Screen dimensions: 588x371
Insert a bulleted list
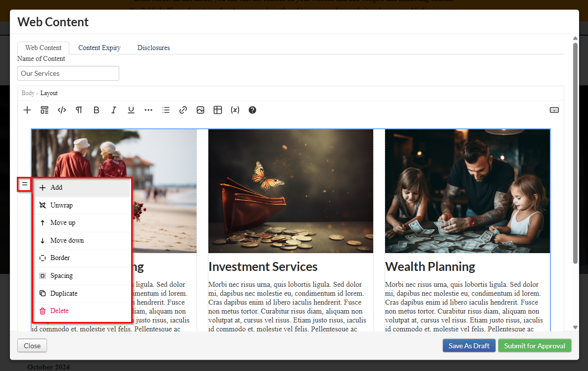(166, 110)
